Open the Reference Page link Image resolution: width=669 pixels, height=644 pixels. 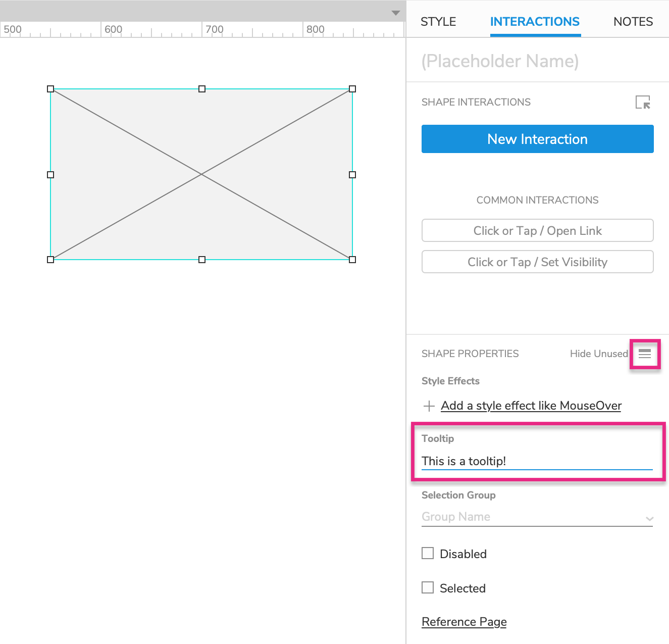[464, 622]
